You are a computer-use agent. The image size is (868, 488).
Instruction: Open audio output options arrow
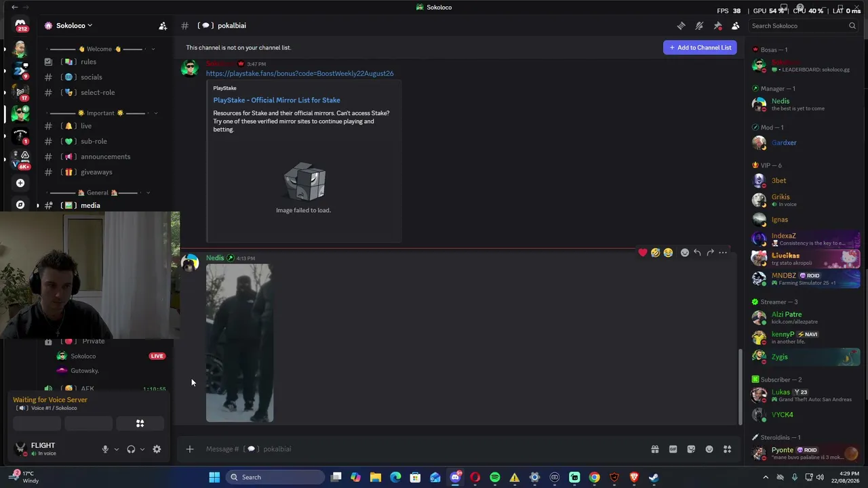click(x=142, y=449)
